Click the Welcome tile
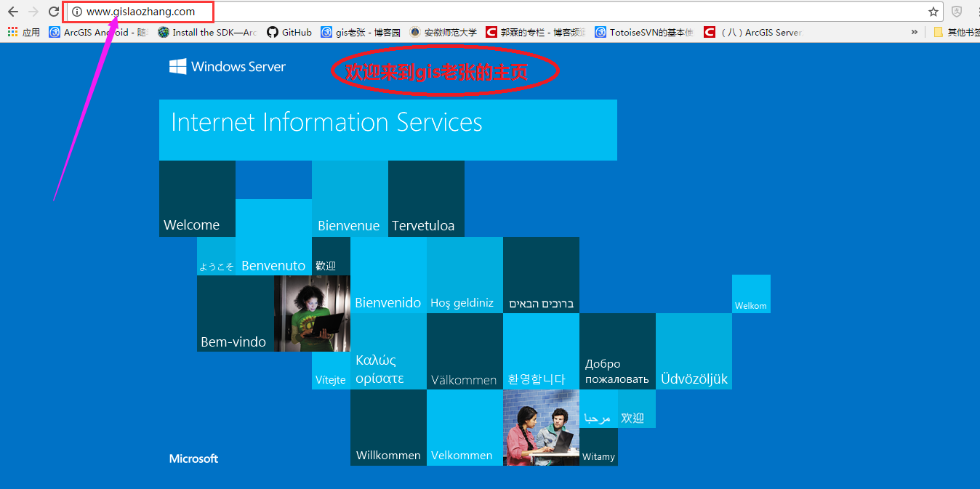 coord(197,198)
